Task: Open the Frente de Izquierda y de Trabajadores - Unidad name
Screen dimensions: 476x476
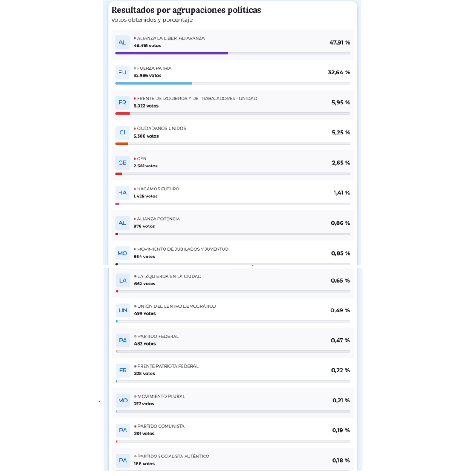Action: coord(197,98)
